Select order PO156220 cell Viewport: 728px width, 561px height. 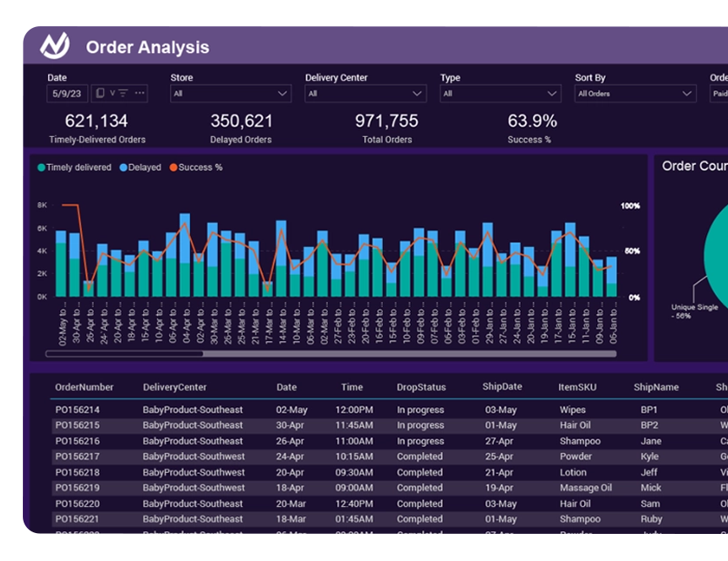[77, 503]
